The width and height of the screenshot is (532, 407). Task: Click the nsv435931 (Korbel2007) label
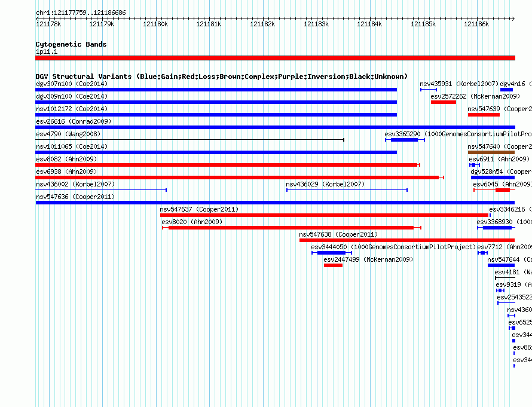pyautogui.click(x=459, y=84)
